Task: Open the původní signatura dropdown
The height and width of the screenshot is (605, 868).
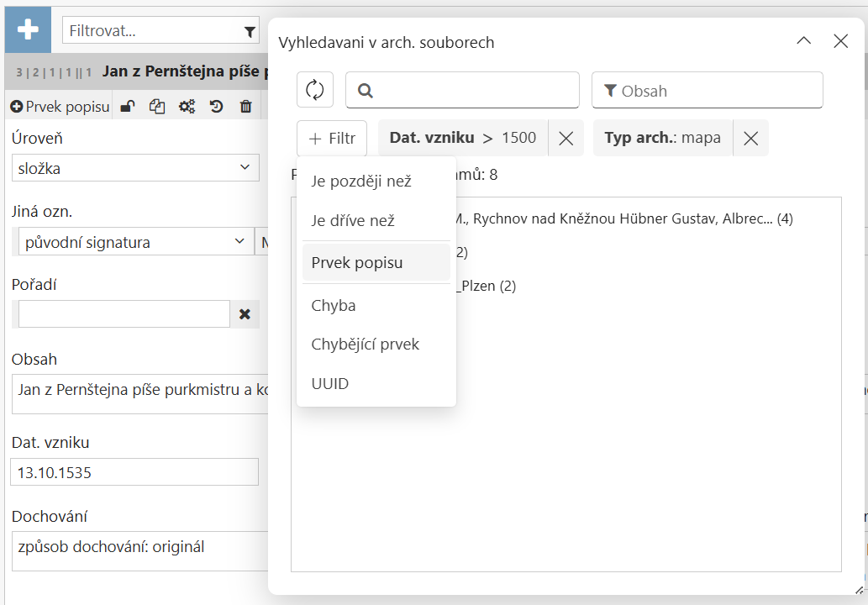Action: (134, 242)
